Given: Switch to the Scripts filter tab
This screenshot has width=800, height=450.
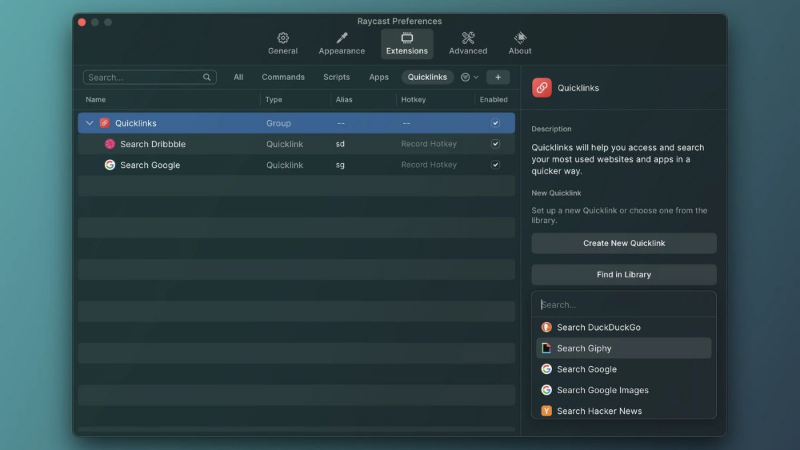Looking at the screenshot, I should pos(336,77).
